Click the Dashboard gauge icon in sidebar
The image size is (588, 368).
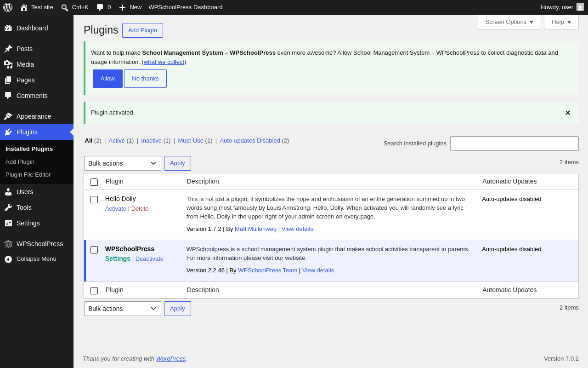8,28
